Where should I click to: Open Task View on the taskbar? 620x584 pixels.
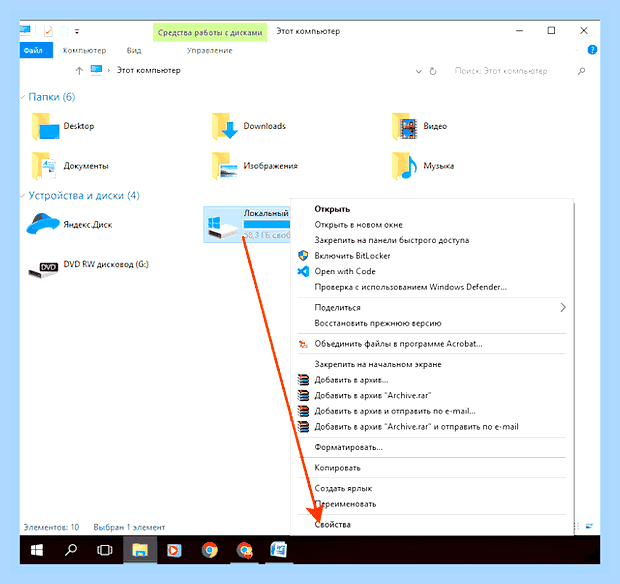105,550
